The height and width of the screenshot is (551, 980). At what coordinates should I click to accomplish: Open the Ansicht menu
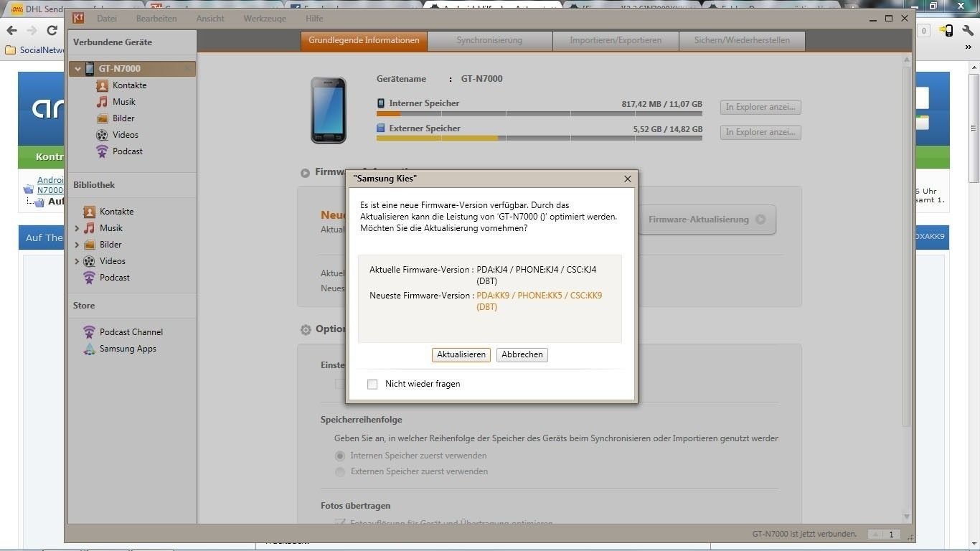[x=210, y=19]
